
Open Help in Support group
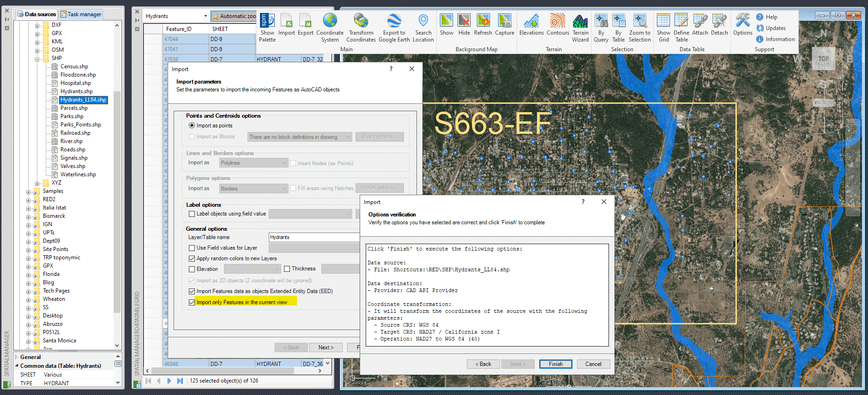click(x=767, y=17)
